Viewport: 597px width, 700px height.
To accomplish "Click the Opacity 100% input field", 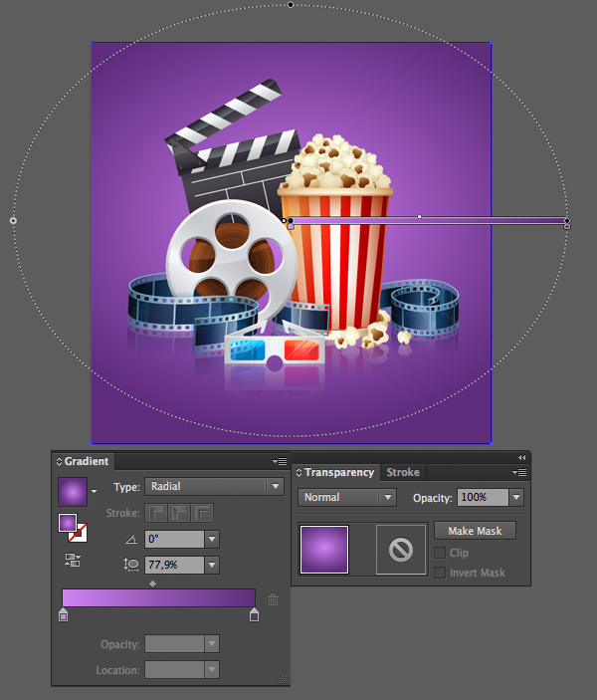I will (483, 497).
